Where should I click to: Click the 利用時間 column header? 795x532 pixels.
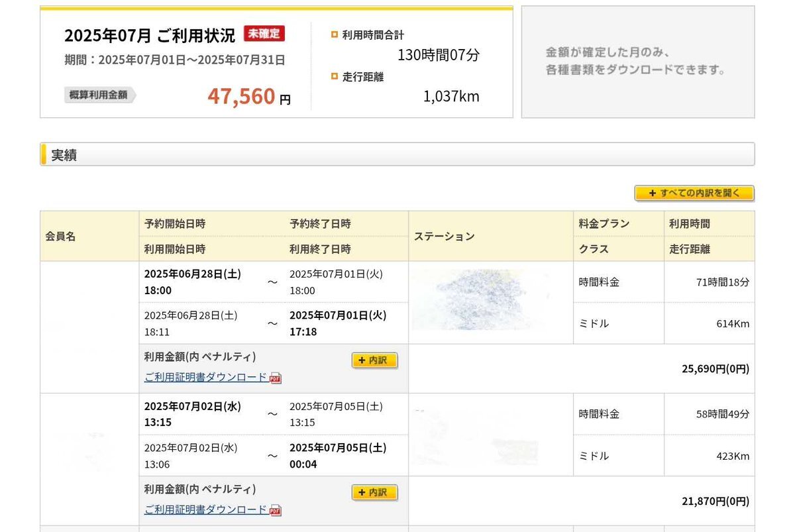[x=689, y=224]
